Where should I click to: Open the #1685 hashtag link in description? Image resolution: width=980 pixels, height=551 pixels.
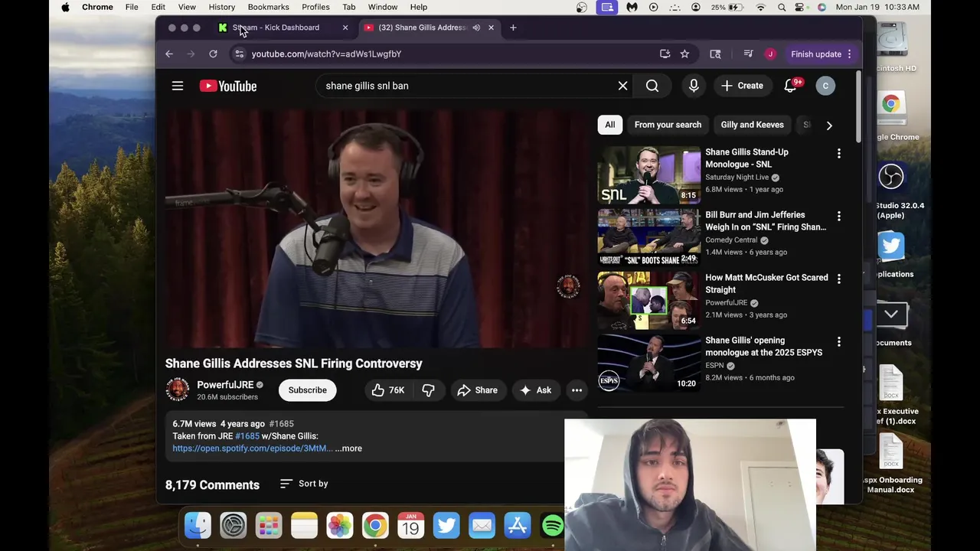click(247, 436)
